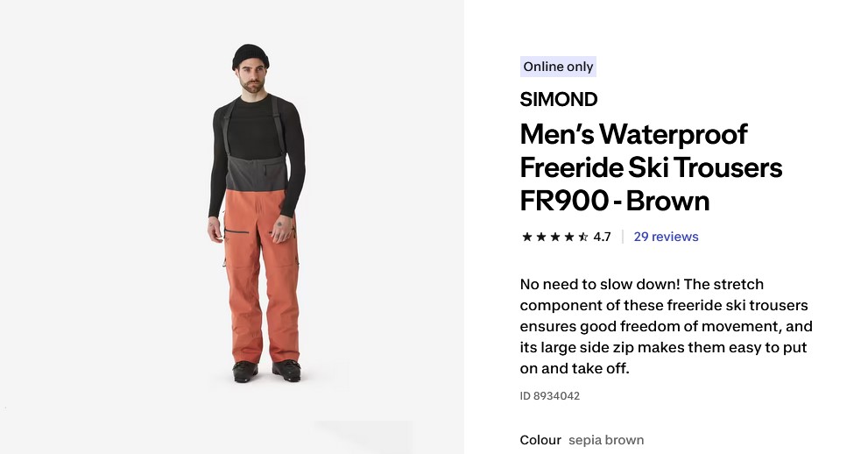Click the orange trouser legs in photo
This screenshot has height=454, width=868.
tap(261, 277)
